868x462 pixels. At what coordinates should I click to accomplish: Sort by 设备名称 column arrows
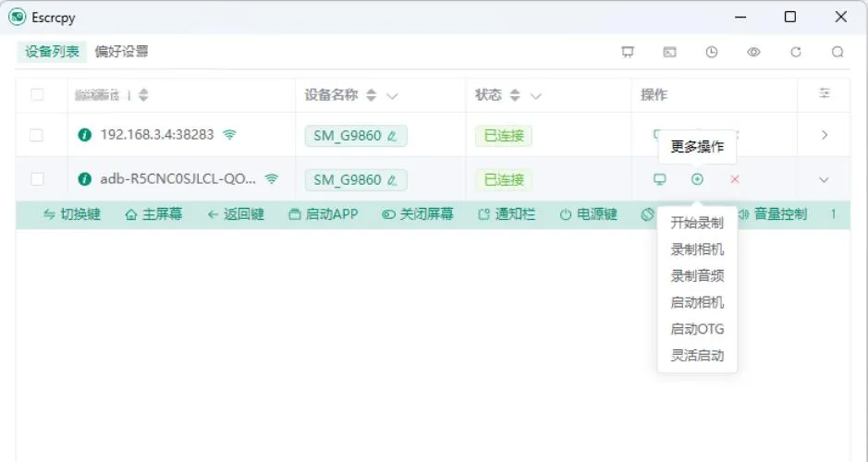coord(372,95)
